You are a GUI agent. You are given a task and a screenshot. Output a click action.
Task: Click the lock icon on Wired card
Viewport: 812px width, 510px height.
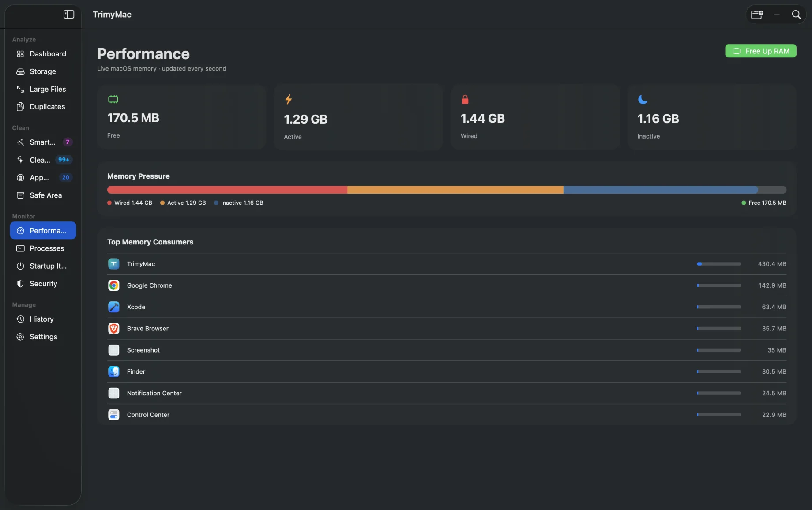point(465,99)
